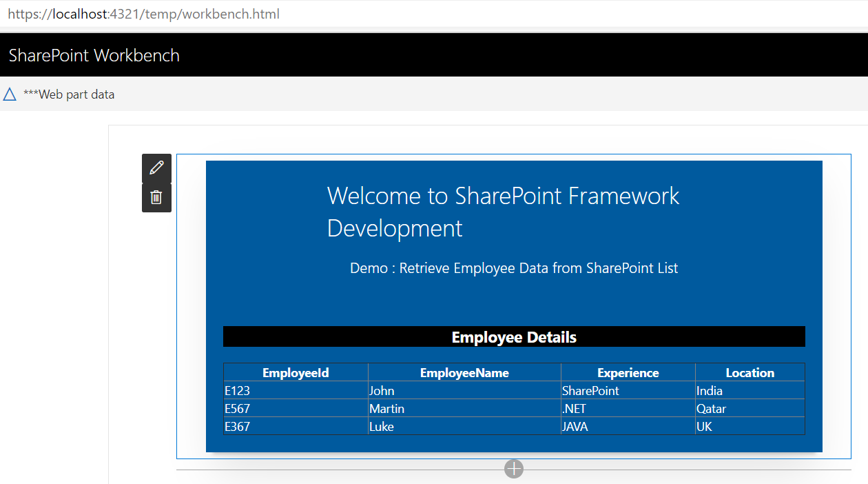This screenshot has width=868, height=484.
Task: Click the UK location cell
Action: click(x=750, y=426)
